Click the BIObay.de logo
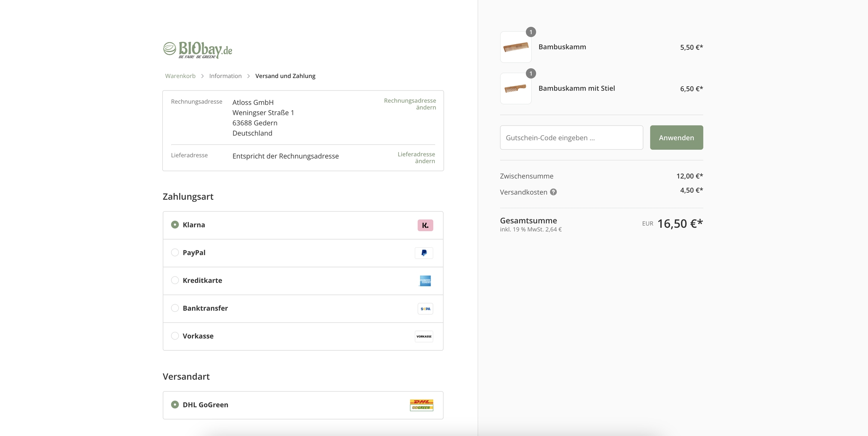868x436 pixels. coord(197,50)
